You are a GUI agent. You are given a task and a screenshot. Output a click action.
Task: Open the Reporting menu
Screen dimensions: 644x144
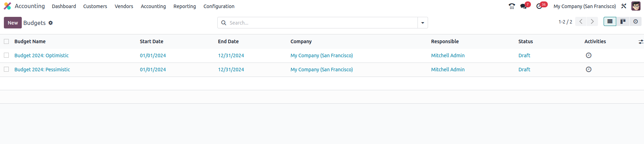pyautogui.click(x=185, y=6)
